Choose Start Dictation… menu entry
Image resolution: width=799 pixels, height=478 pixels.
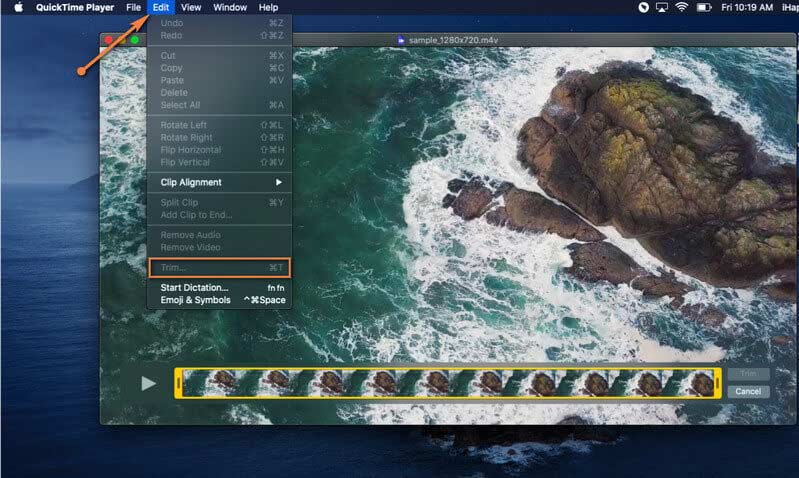tap(194, 288)
